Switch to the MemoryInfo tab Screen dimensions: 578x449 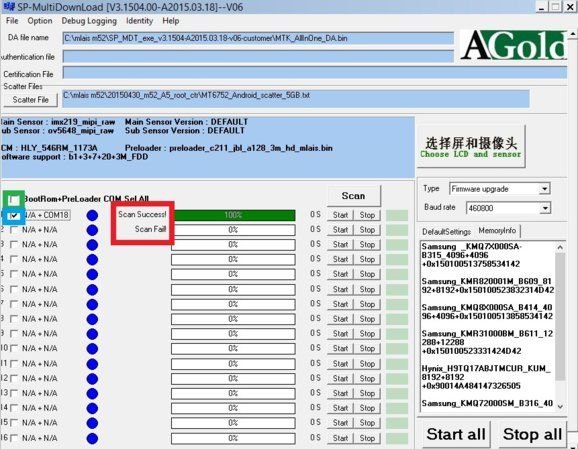[497, 231]
